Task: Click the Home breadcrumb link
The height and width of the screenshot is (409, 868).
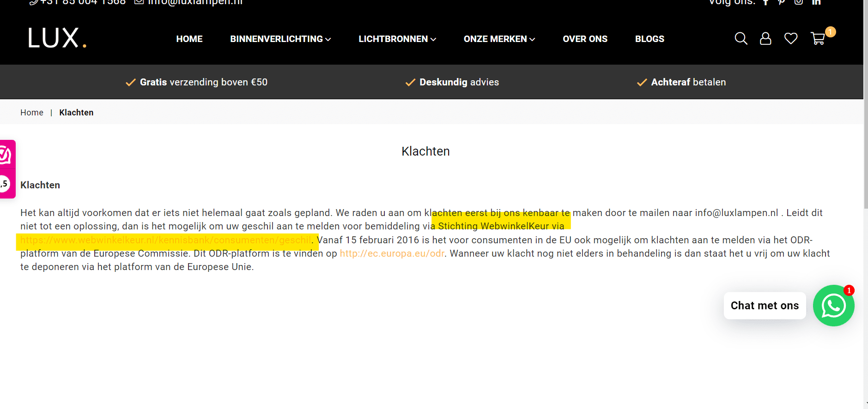Action: pyautogui.click(x=32, y=113)
